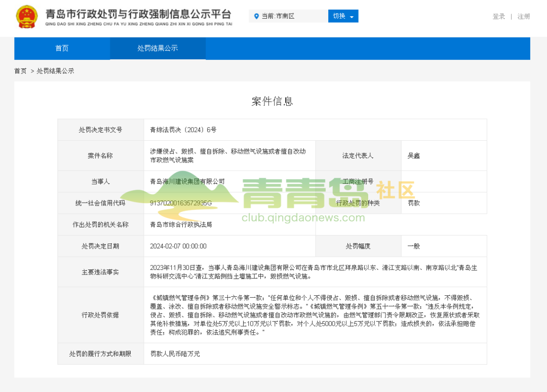Click 处罚结果公示 in the breadcrumb
Screen dimensions: 547x392
click(x=56, y=71)
